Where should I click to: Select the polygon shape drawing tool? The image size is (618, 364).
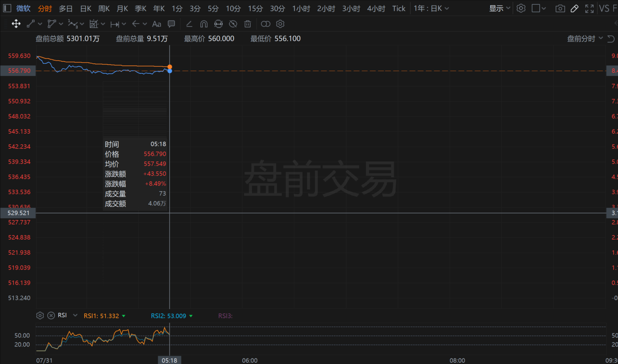tap(52, 24)
